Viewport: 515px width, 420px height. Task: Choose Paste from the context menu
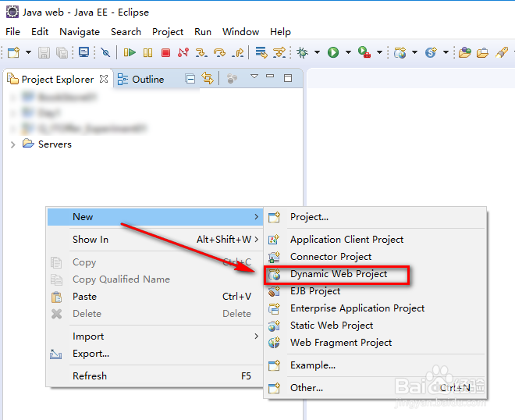[x=155, y=297]
